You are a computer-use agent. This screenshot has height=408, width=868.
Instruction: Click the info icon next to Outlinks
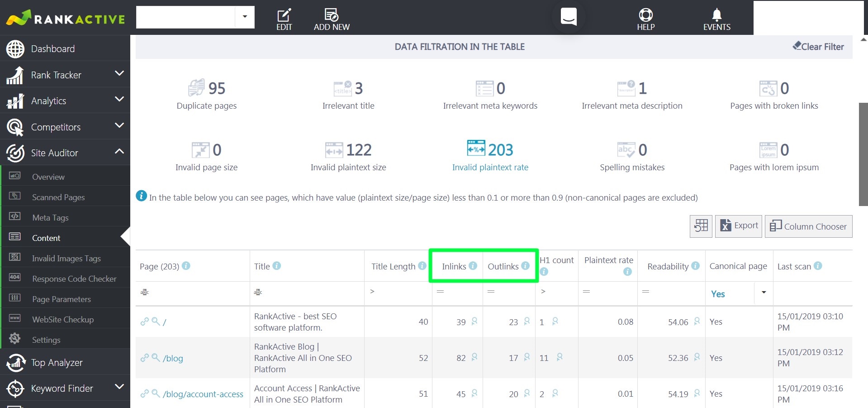(525, 266)
